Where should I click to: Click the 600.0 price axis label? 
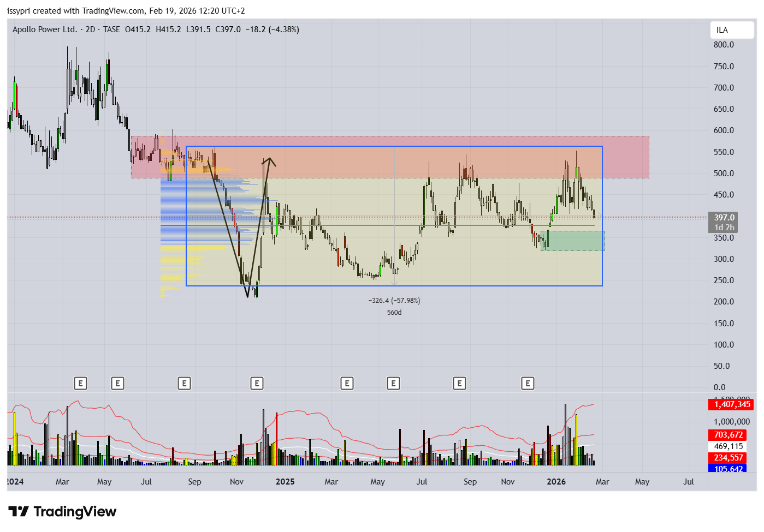tap(724, 130)
